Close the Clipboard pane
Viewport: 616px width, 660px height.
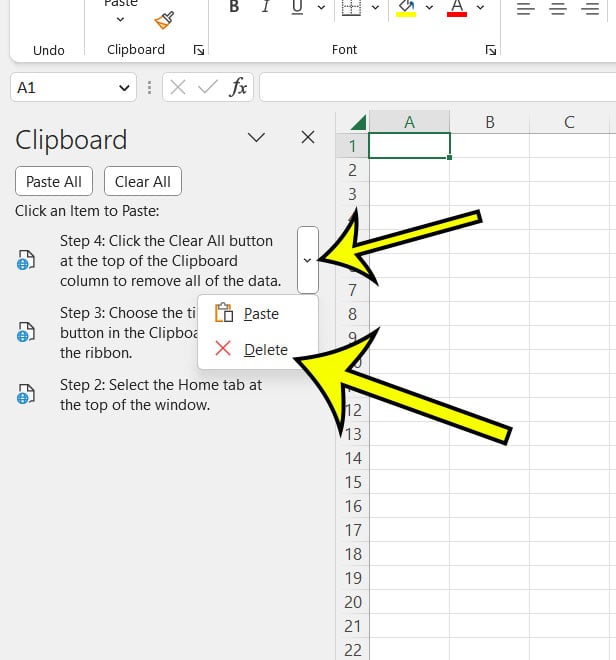pos(308,137)
